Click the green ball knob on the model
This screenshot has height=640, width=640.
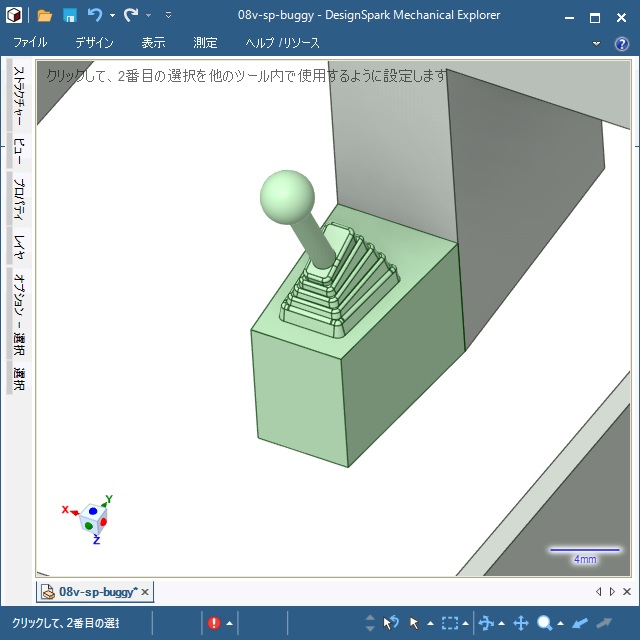click(x=287, y=196)
